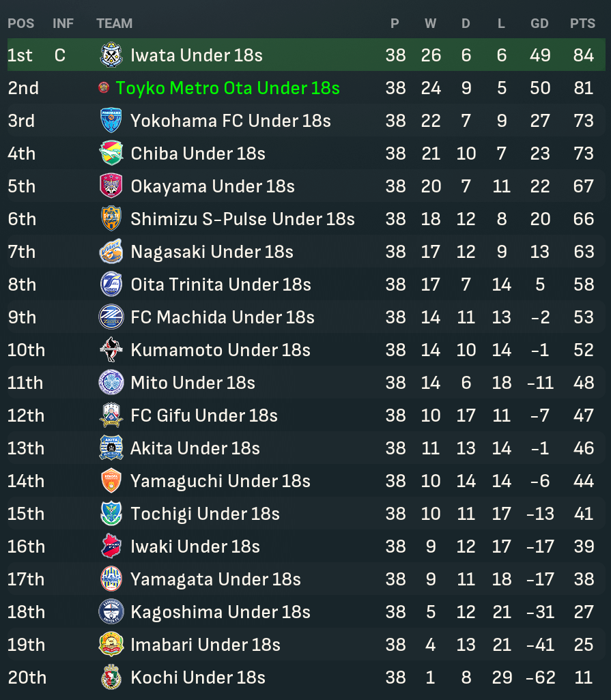The width and height of the screenshot is (611, 700).
Task: Select Kochi Under 18s team name
Action: coord(198,677)
